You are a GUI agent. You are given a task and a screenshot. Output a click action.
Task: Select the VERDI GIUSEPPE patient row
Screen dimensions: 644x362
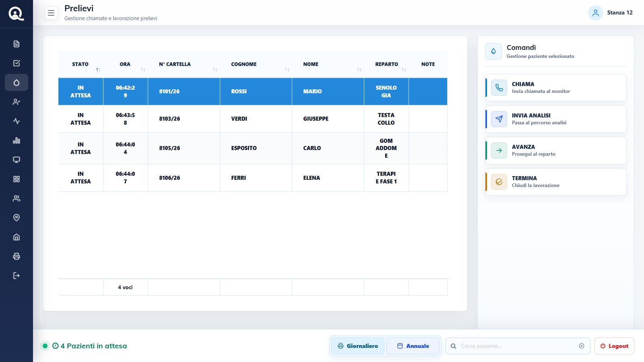tap(253, 119)
